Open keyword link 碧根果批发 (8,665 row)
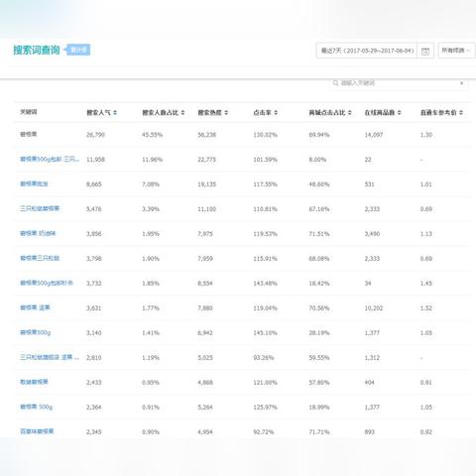476x476 pixels. [34, 183]
